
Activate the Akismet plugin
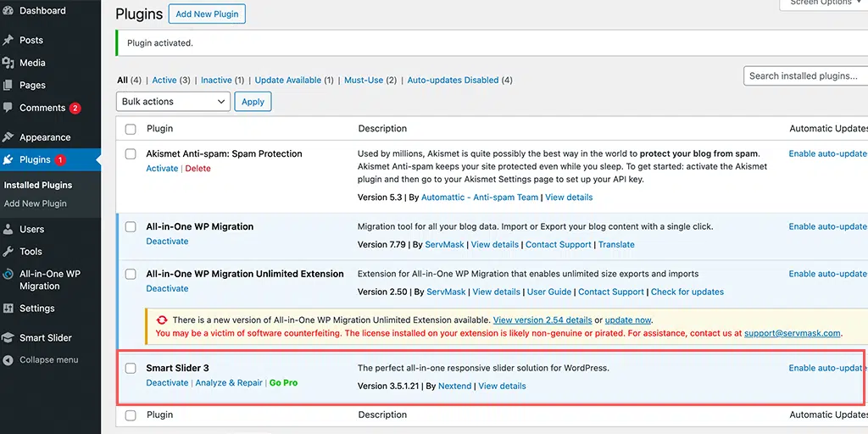[162, 169]
